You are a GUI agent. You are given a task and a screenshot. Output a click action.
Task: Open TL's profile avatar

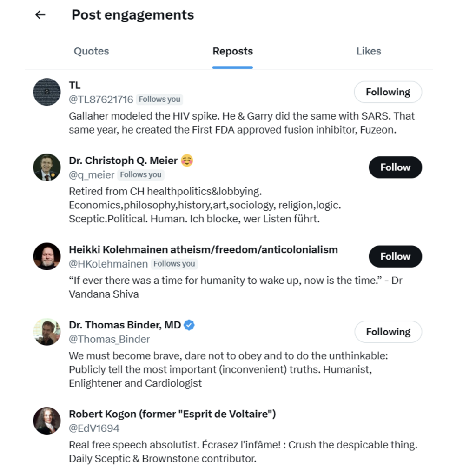(47, 92)
